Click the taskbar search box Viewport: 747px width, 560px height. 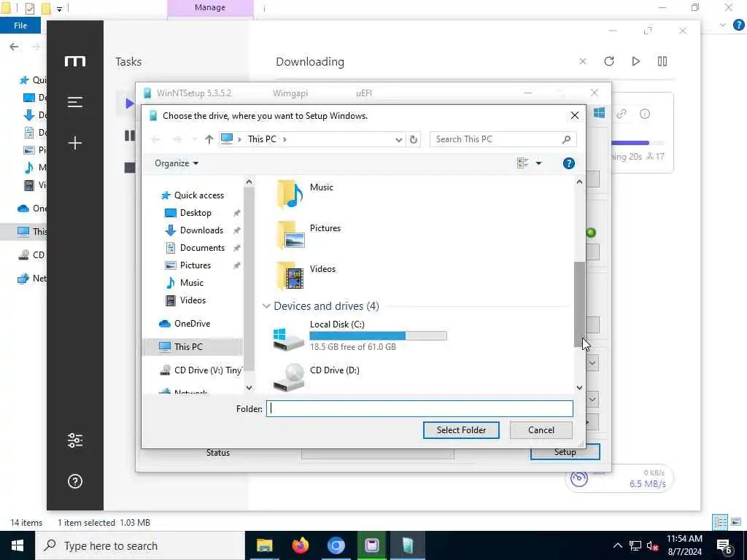[x=140, y=545]
